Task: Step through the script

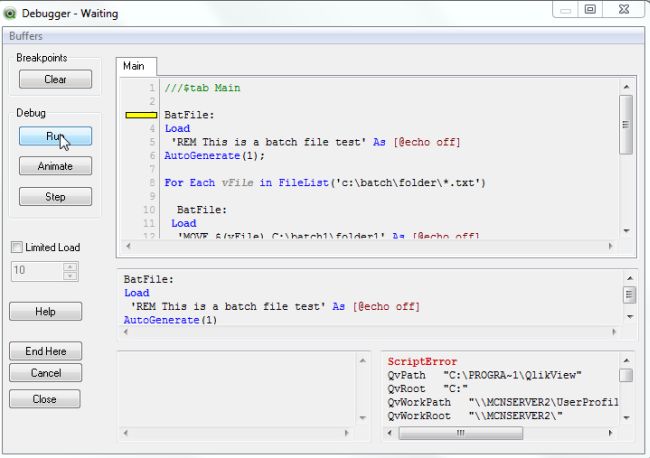Action: pyautogui.click(x=55, y=197)
